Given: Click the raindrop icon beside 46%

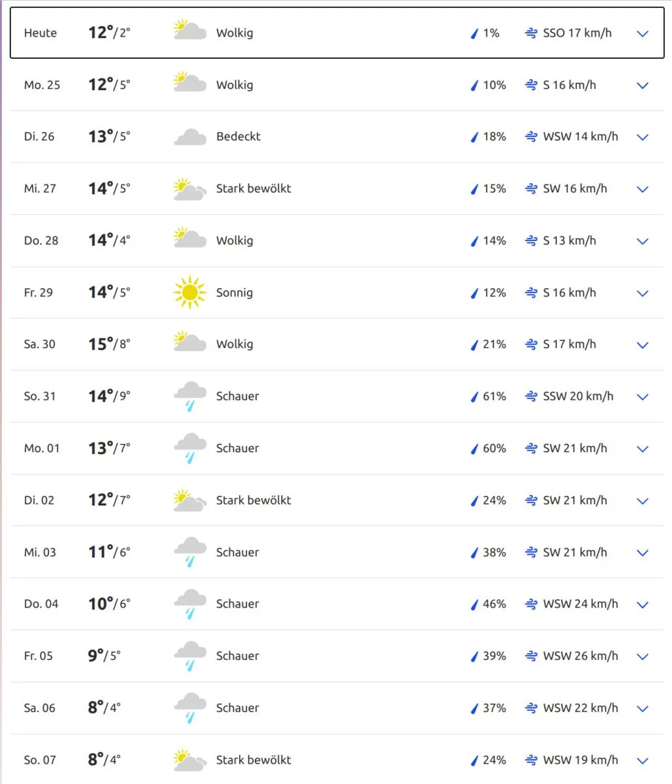Looking at the screenshot, I should point(475,604).
